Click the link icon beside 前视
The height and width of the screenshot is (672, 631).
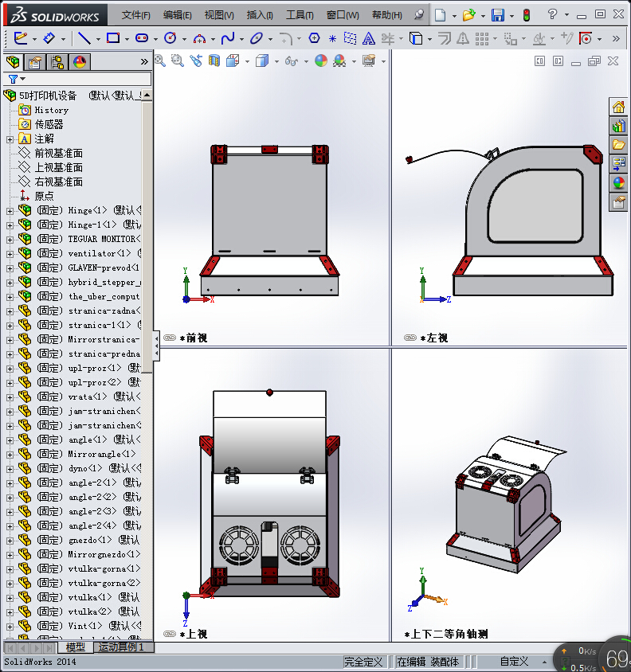[170, 338]
